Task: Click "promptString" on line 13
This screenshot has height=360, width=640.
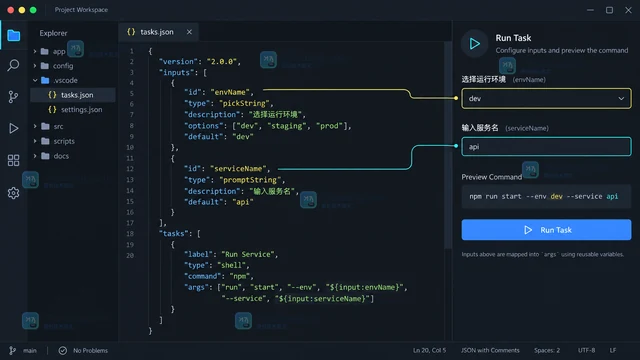Action: [251, 180]
